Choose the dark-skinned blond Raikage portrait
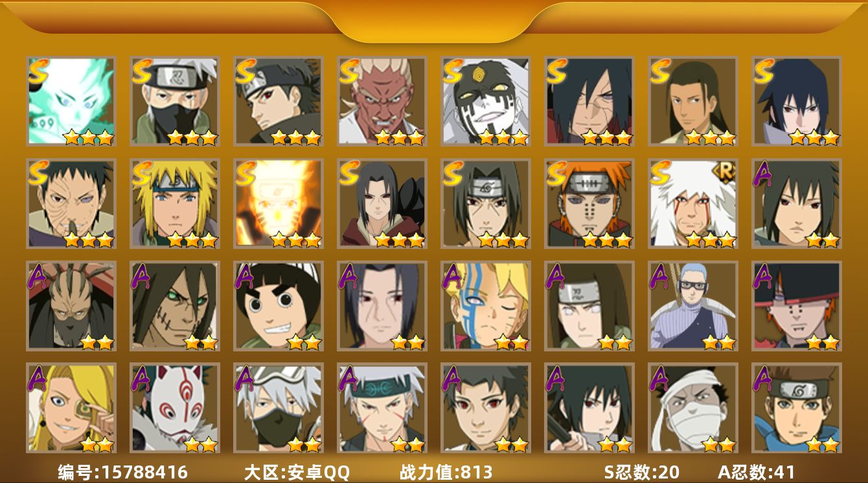 click(x=382, y=101)
